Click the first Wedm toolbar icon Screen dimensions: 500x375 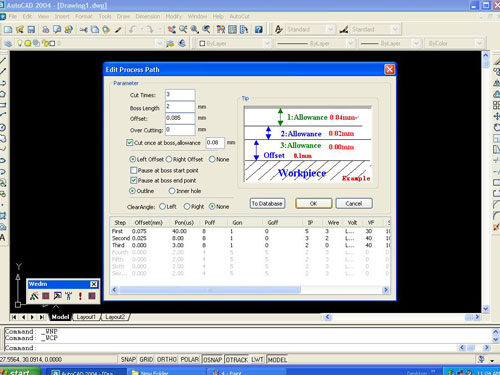(x=34, y=296)
